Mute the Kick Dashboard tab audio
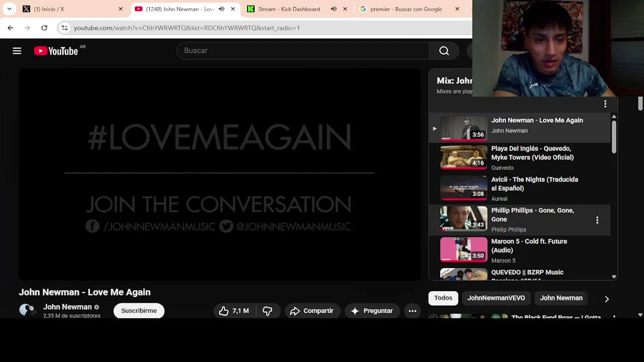The image size is (644, 362). 334,9
